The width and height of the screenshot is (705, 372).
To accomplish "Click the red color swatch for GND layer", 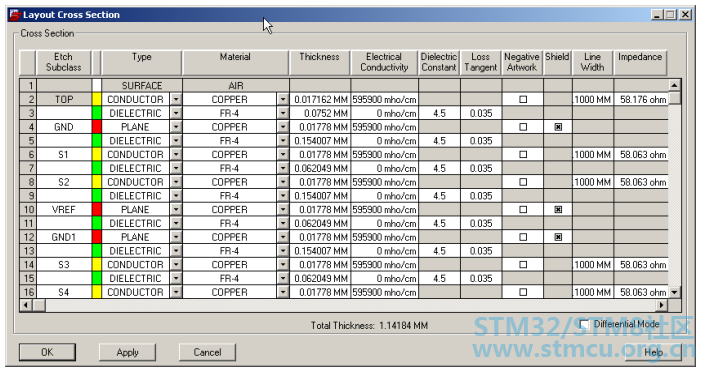I will tap(97, 127).
